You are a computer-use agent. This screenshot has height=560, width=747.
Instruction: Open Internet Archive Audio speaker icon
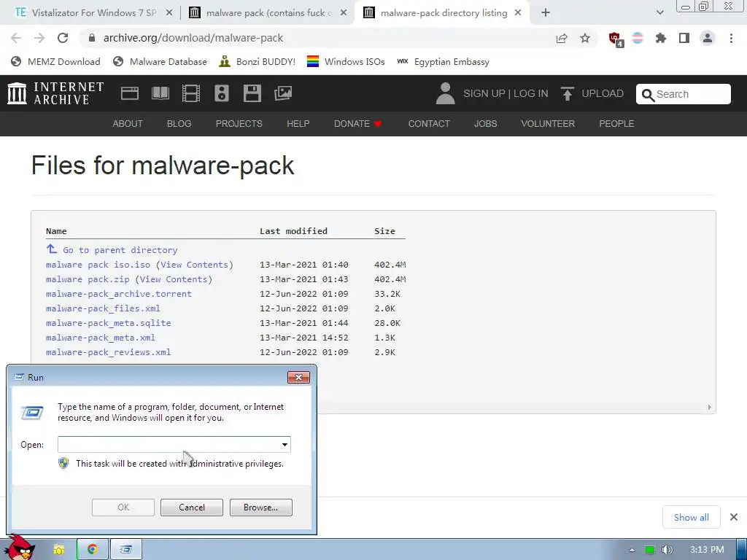coord(222,93)
